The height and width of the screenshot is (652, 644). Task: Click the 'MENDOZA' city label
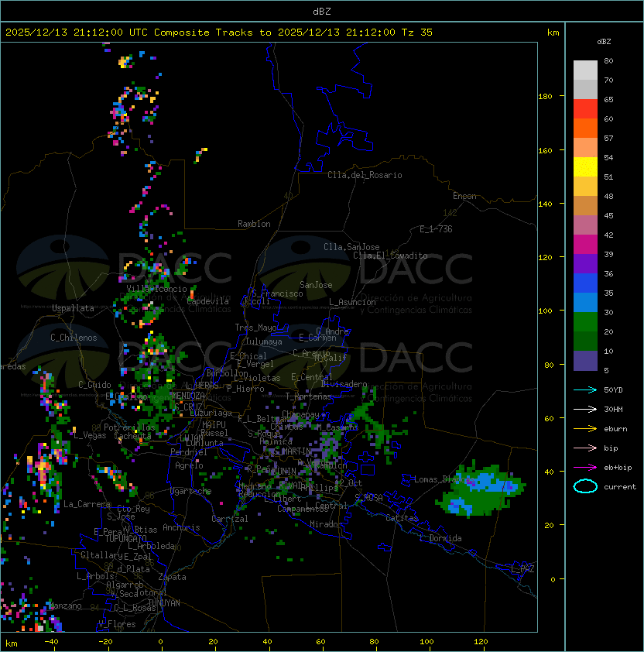[188, 395]
